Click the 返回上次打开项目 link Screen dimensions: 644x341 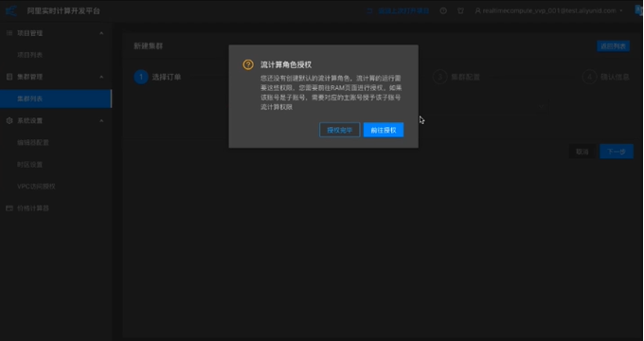tap(403, 11)
